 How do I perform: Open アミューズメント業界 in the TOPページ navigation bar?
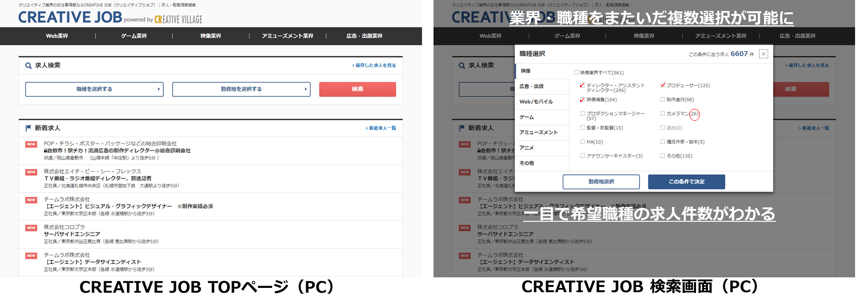(x=287, y=36)
